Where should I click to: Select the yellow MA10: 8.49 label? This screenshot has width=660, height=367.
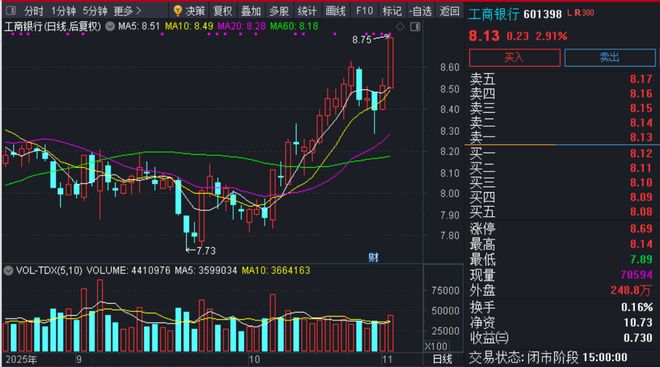pos(189,26)
